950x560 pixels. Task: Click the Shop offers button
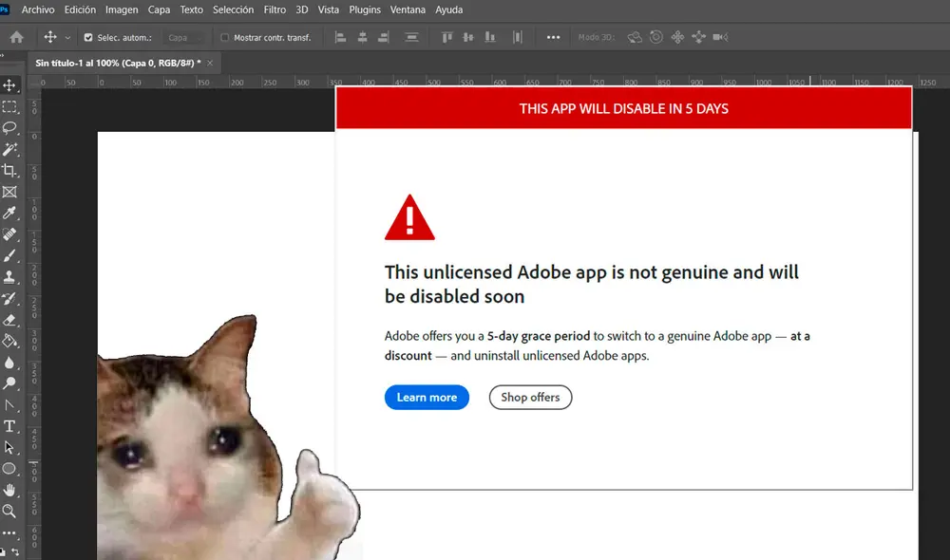(530, 397)
